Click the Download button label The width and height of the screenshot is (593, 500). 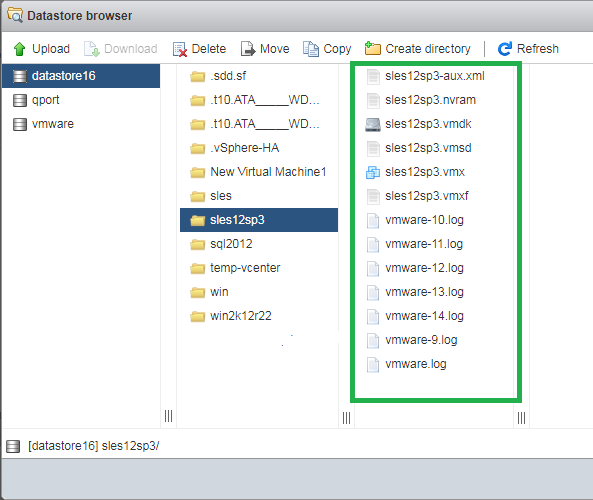point(130,49)
